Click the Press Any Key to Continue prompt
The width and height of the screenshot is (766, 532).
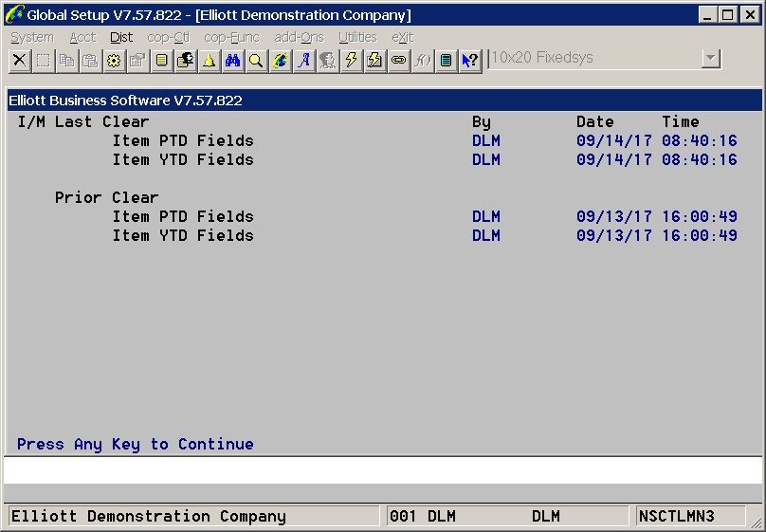136,444
